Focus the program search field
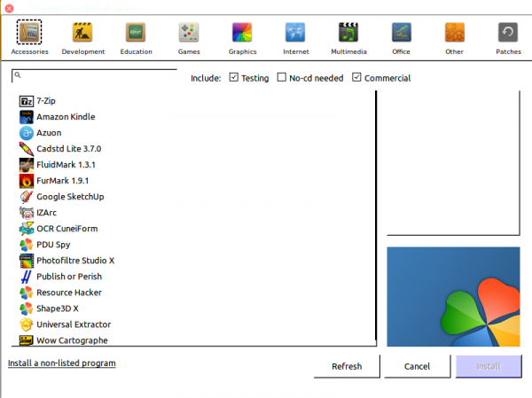The image size is (532, 398). (94, 75)
